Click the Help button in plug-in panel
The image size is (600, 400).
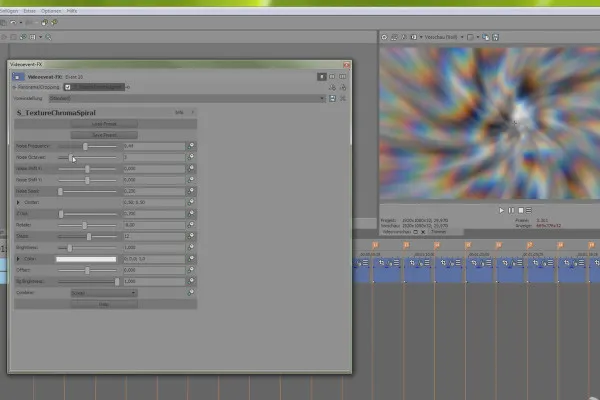click(x=104, y=304)
